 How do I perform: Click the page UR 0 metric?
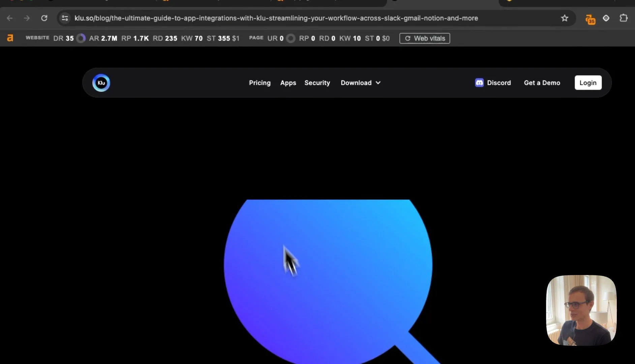point(275,38)
